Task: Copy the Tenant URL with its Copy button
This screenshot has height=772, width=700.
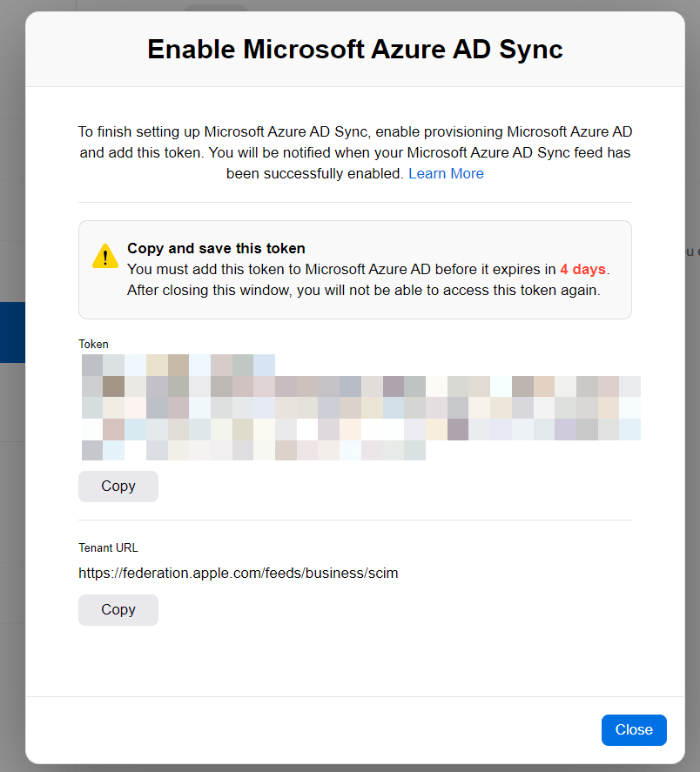Action: (118, 610)
